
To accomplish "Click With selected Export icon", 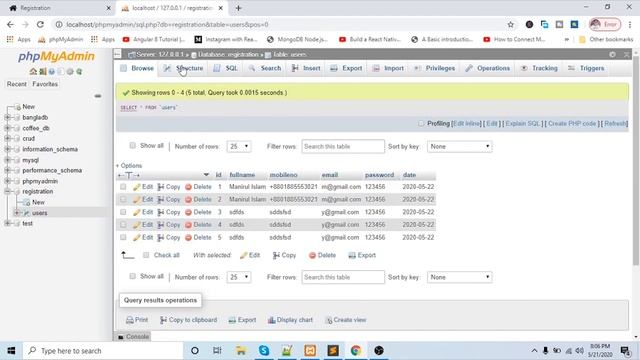I will tap(352, 256).
